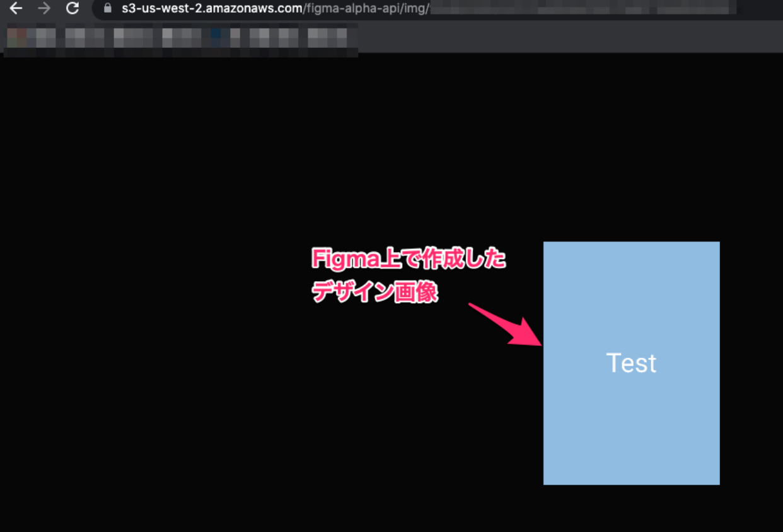
Task: Open the third bookmark in the bookmarks bar
Action: coord(133,38)
